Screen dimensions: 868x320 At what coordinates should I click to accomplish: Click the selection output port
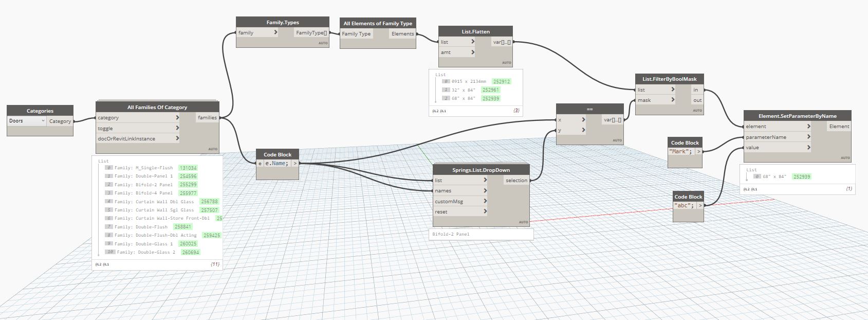(x=516, y=181)
